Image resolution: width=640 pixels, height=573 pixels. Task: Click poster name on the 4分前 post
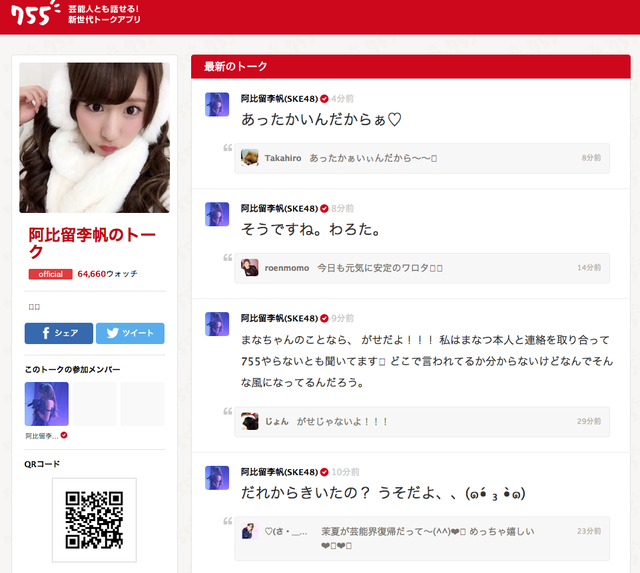tap(279, 99)
